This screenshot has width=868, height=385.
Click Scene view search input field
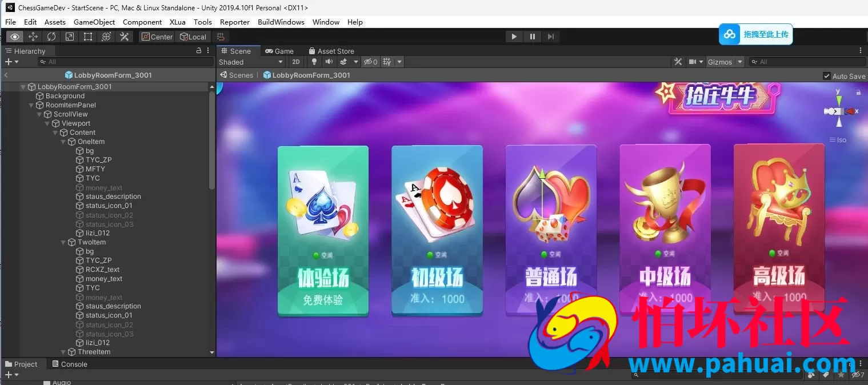click(x=807, y=62)
